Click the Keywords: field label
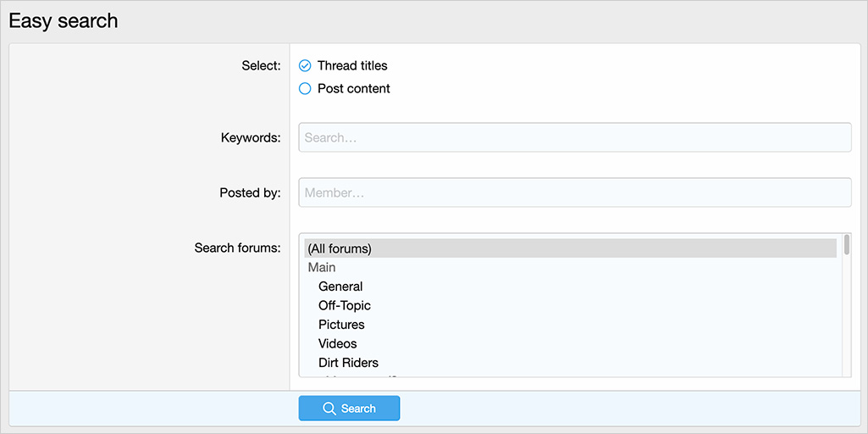 coord(251,137)
